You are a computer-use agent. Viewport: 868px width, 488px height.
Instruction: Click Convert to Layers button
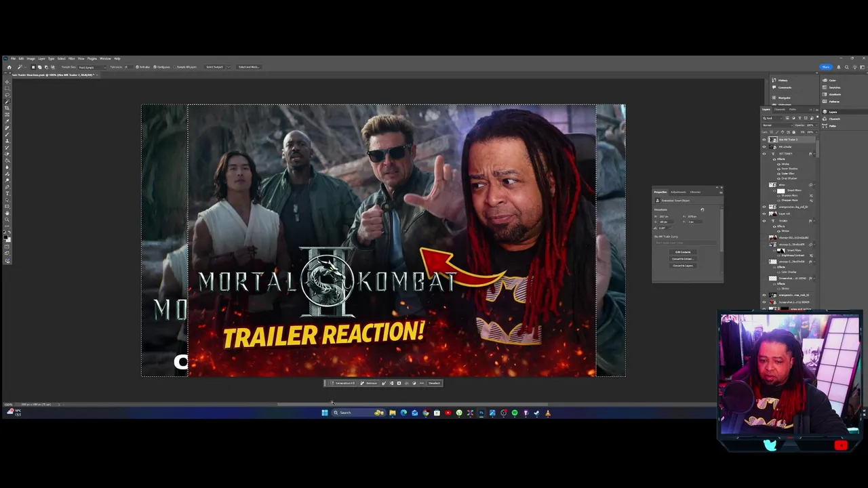click(x=683, y=266)
